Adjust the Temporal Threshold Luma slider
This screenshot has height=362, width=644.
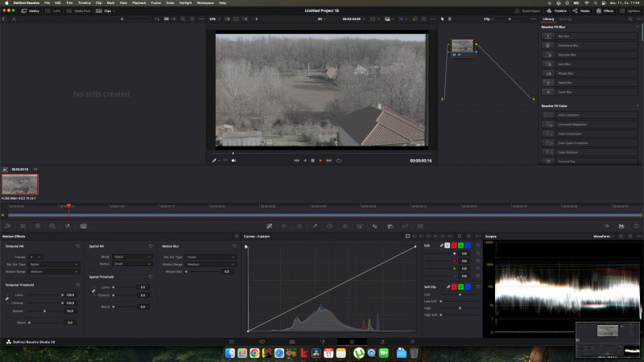(x=45, y=295)
